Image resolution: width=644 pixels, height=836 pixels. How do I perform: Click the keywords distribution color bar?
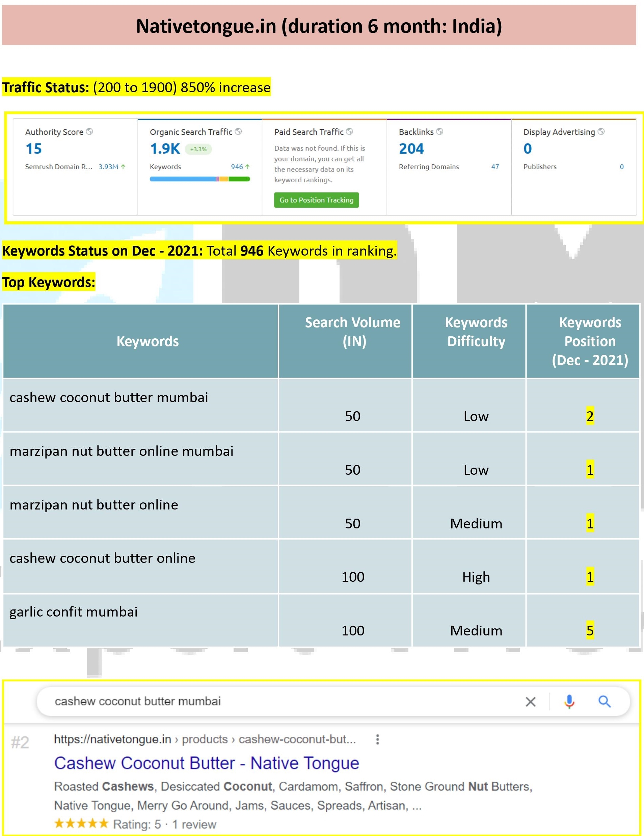[200, 179]
